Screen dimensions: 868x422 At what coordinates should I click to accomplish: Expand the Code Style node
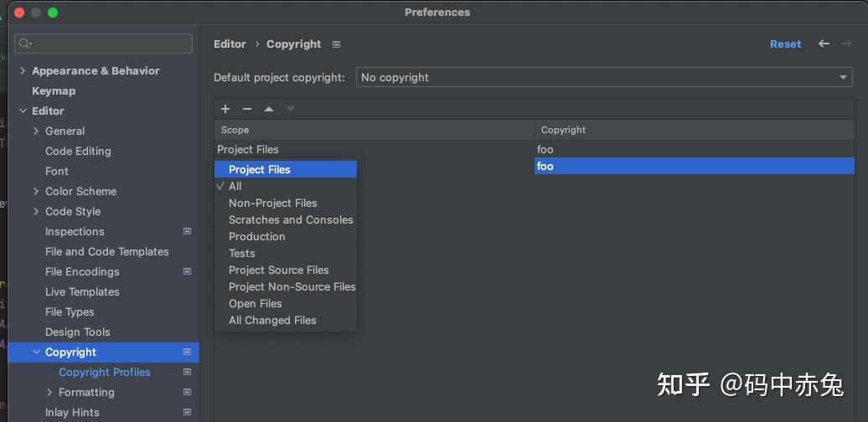tap(36, 211)
